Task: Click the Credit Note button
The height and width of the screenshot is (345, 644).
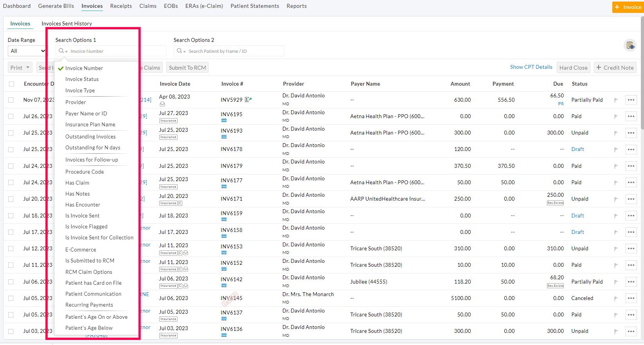Action: [x=615, y=68]
